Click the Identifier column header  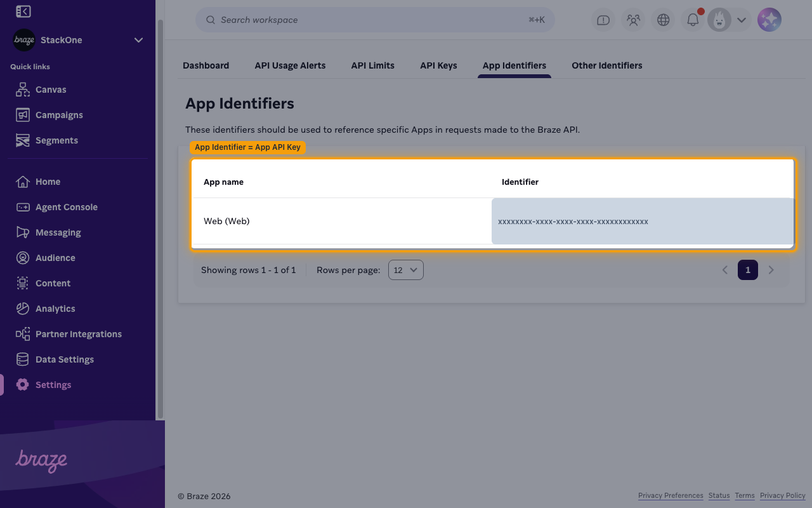[520, 182]
